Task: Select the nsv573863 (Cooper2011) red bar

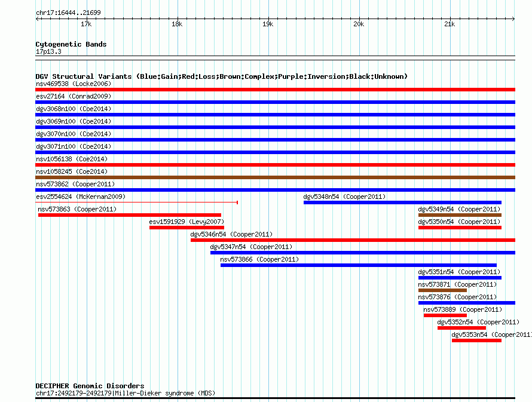Action: [x=130, y=215]
